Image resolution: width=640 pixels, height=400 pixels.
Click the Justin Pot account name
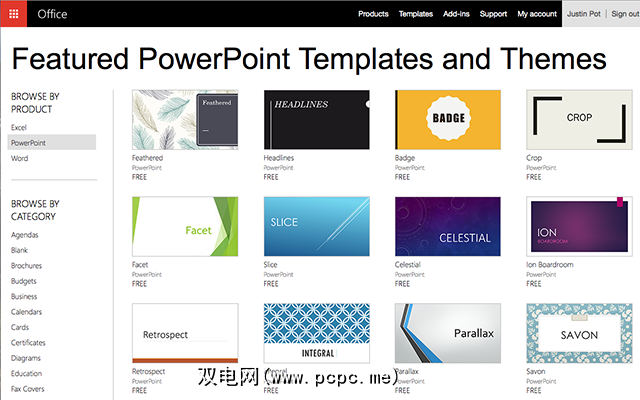point(583,14)
